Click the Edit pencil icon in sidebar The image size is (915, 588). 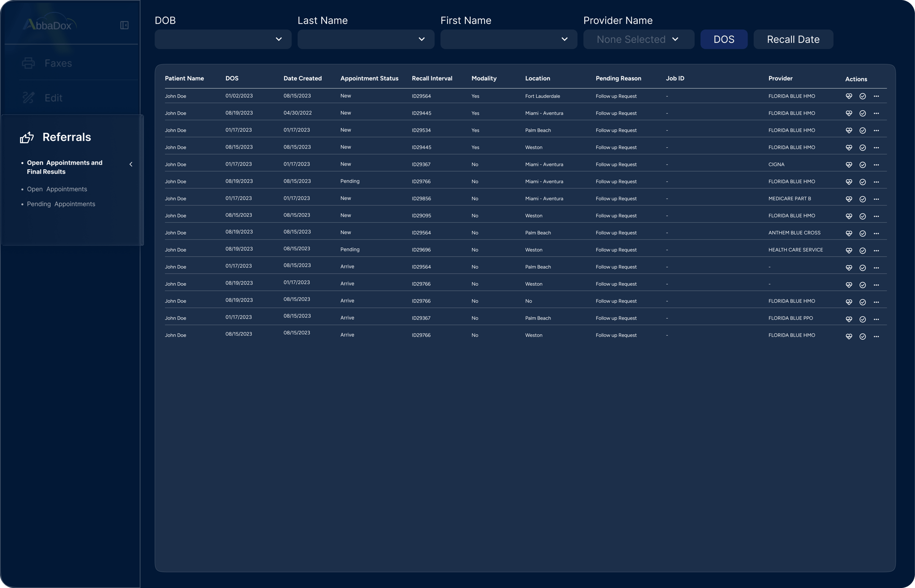28,97
